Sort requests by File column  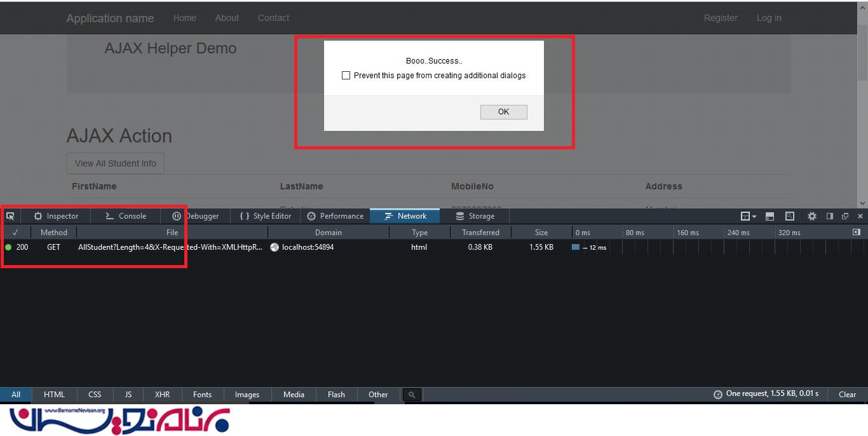pyautogui.click(x=172, y=233)
